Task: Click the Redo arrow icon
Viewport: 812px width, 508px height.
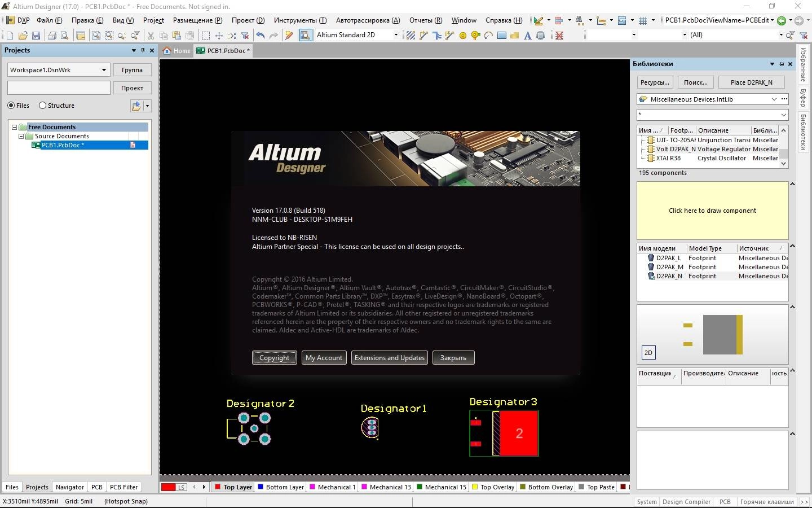Action: [273, 35]
